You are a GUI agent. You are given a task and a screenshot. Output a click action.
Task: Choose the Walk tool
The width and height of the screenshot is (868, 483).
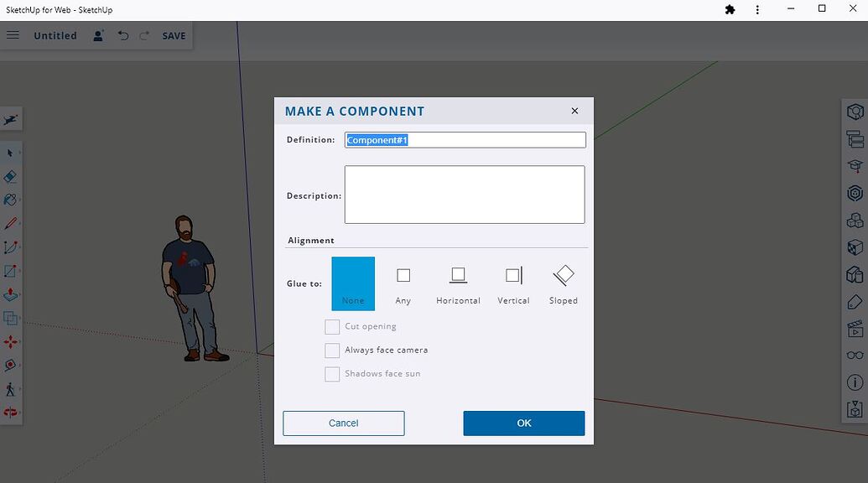[x=11, y=388]
